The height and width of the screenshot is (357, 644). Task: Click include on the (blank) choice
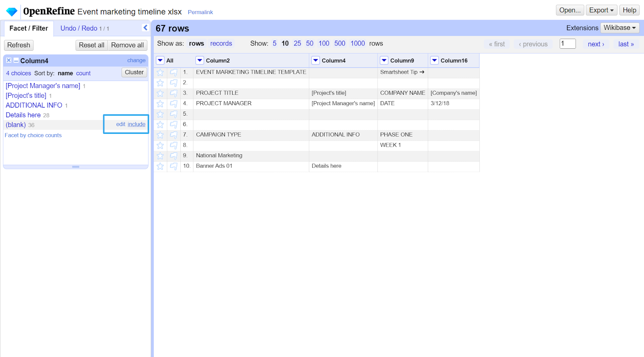pyautogui.click(x=136, y=124)
